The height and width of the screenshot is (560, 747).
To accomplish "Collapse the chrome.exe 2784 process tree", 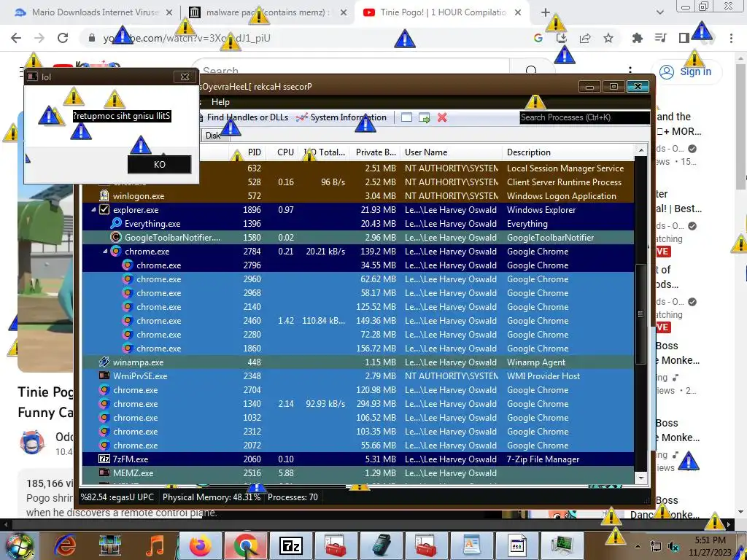I will coord(105,251).
